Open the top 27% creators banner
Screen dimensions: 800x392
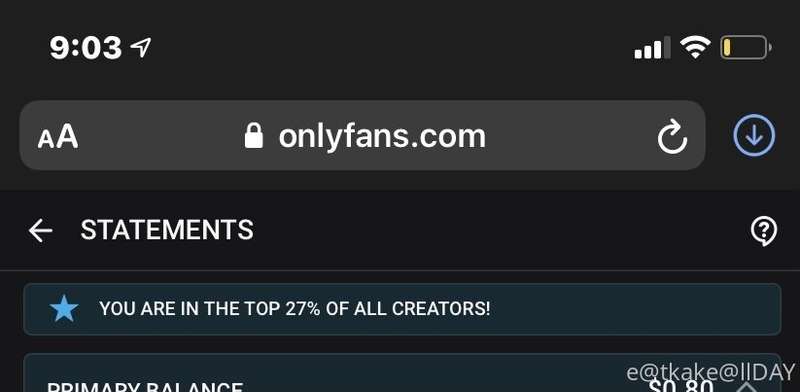(x=402, y=309)
